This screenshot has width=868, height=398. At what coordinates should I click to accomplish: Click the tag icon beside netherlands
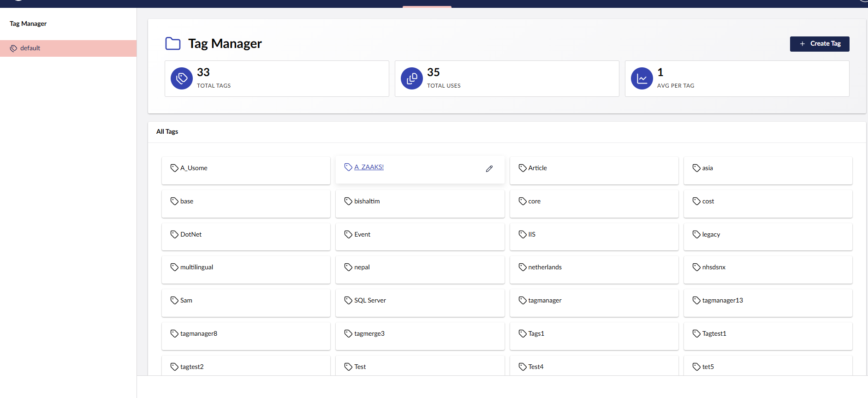pos(523,267)
